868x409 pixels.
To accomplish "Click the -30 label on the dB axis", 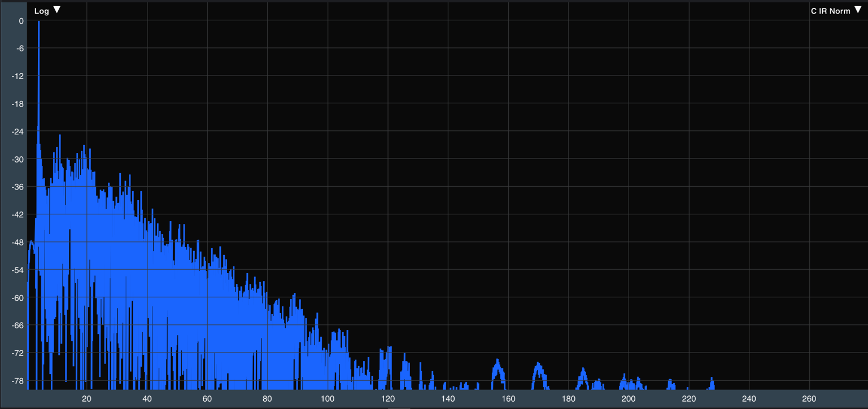I will click(x=19, y=159).
